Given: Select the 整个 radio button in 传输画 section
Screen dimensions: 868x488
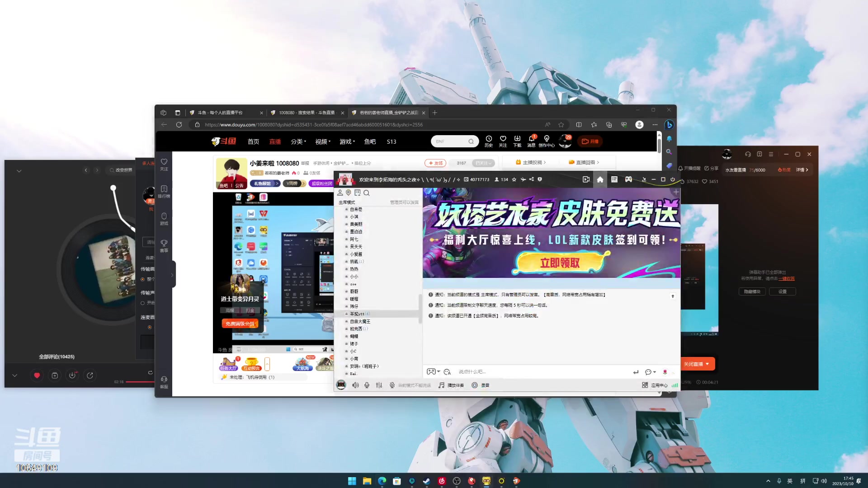Looking at the screenshot, I should pyautogui.click(x=143, y=279).
